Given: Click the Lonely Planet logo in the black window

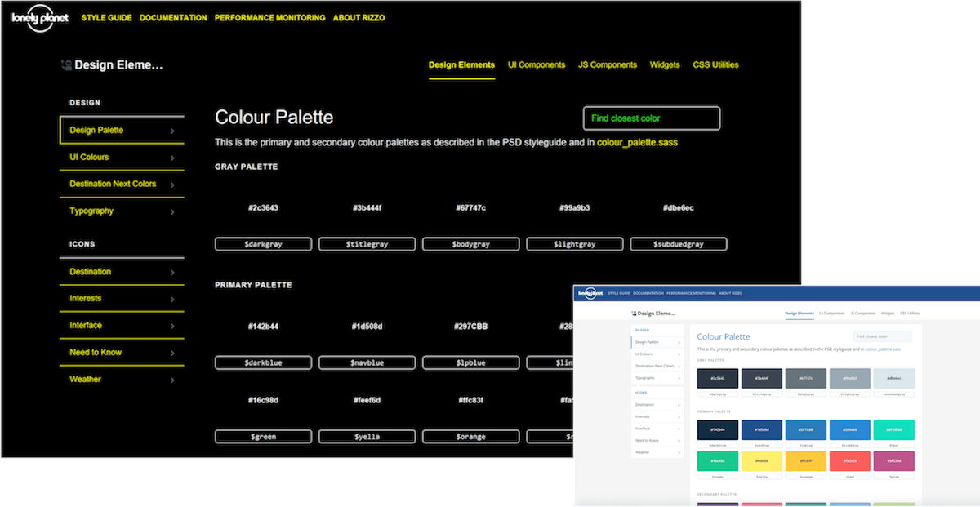Looking at the screenshot, I should (x=38, y=18).
